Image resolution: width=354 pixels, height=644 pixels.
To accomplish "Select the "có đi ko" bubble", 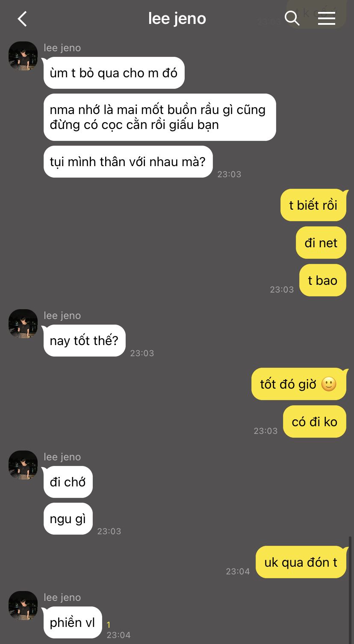I will [315, 422].
